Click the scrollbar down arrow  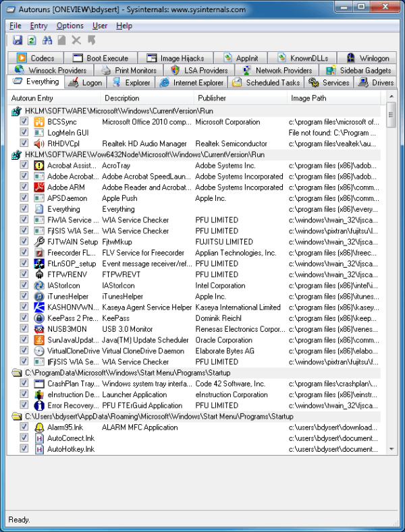pyautogui.click(x=391, y=449)
